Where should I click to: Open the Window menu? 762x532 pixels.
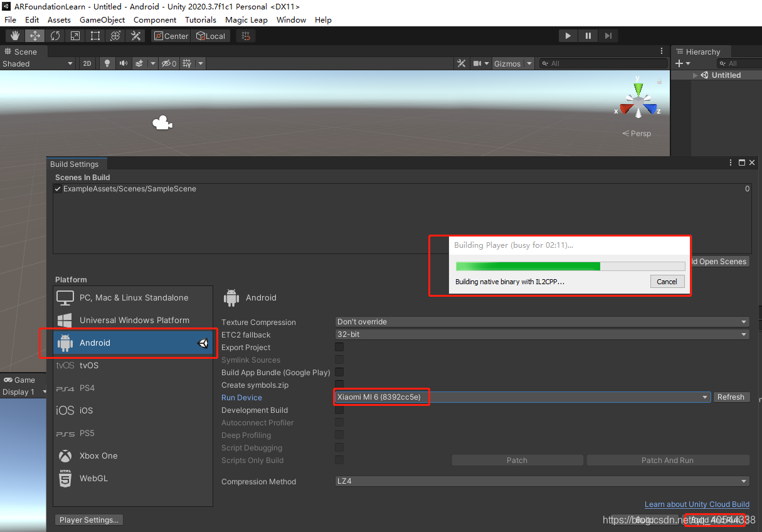[292, 20]
